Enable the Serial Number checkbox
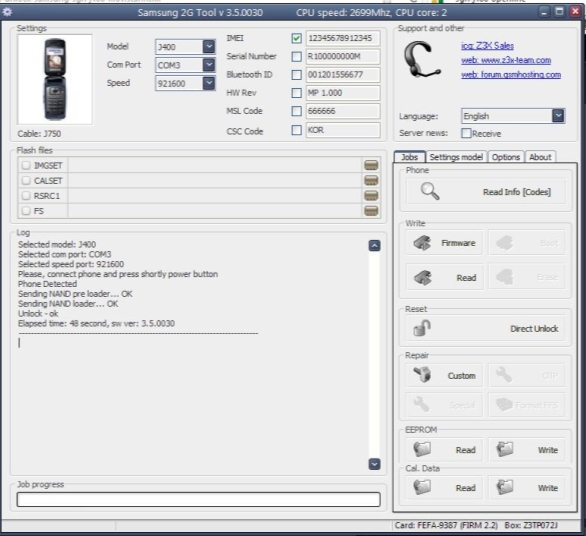Screen dimensions: 586x536 pos(296,56)
